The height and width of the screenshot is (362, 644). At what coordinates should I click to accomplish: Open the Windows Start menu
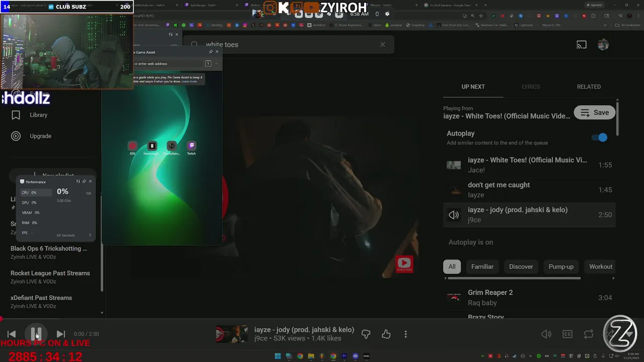click(x=278, y=356)
